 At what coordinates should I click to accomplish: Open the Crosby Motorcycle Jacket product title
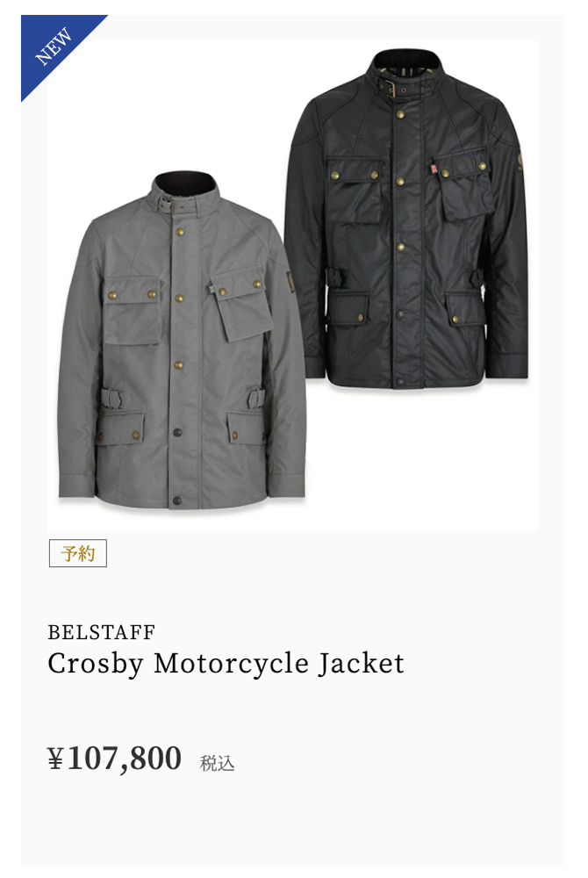click(226, 664)
